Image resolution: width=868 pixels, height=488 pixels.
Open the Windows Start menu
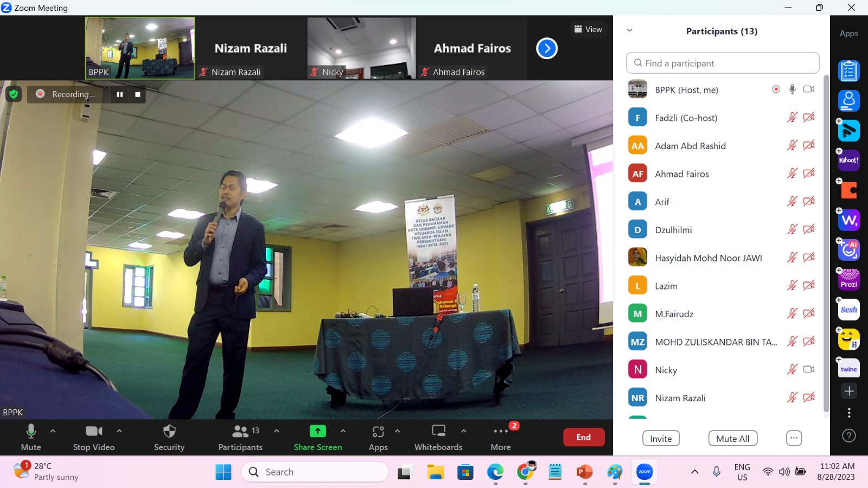tap(224, 472)
